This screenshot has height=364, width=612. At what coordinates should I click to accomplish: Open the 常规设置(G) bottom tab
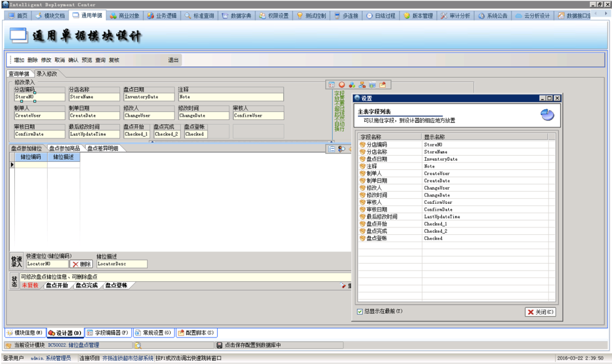pyautogui.click(x=154, y=333)
